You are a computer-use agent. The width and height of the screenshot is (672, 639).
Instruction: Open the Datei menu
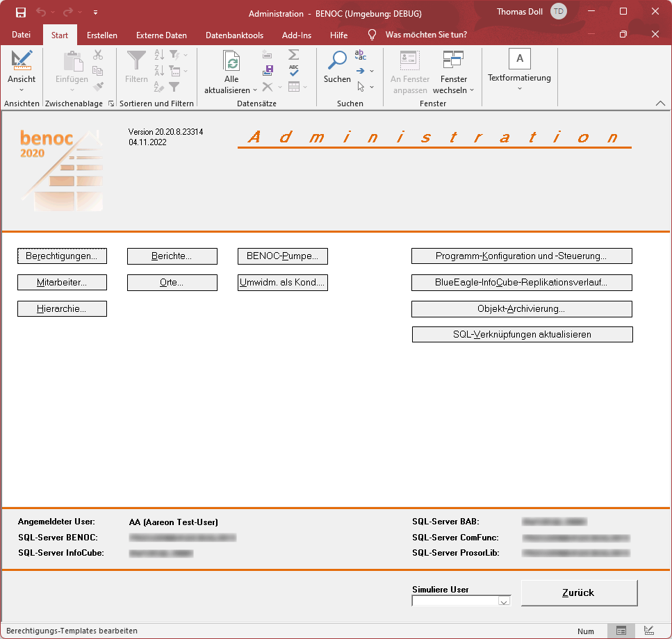[22, 35]
